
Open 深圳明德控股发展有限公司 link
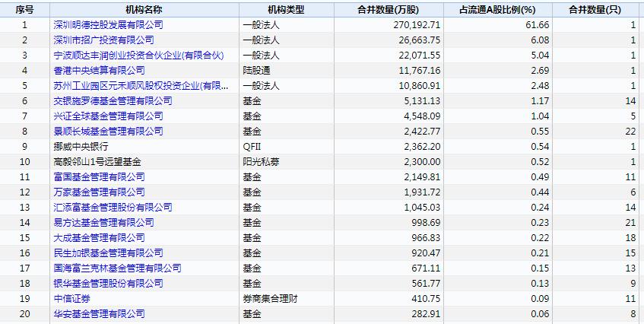coord(108,25)
